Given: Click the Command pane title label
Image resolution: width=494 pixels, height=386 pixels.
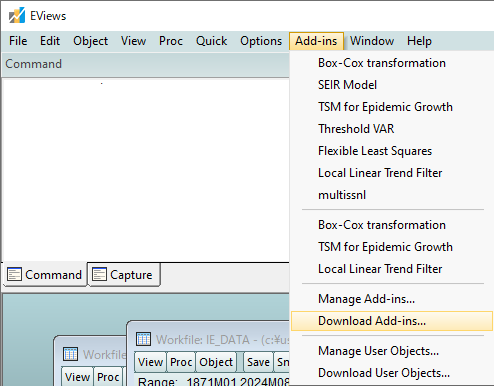Looking at the screenshot, I should 34,64.
